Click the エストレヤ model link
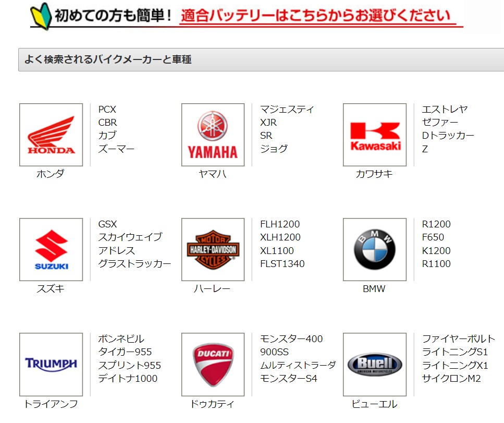Screen dimensions: 504x423 click(x=445, y=110)
